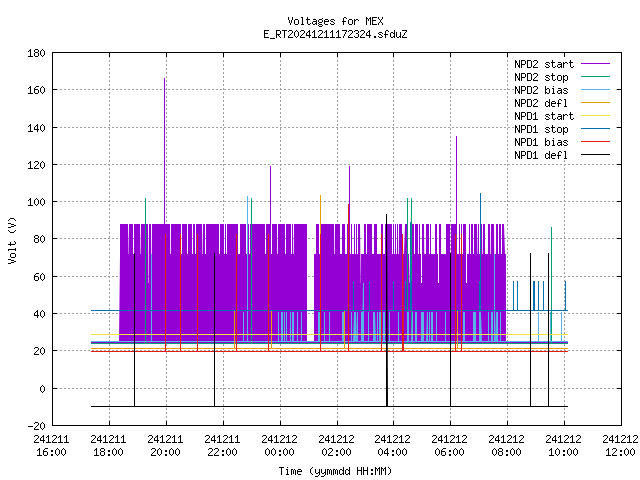Screen dimensions: 640x480
Task: Click the red NPD1 bias legend line
Action: coord(595,142)
